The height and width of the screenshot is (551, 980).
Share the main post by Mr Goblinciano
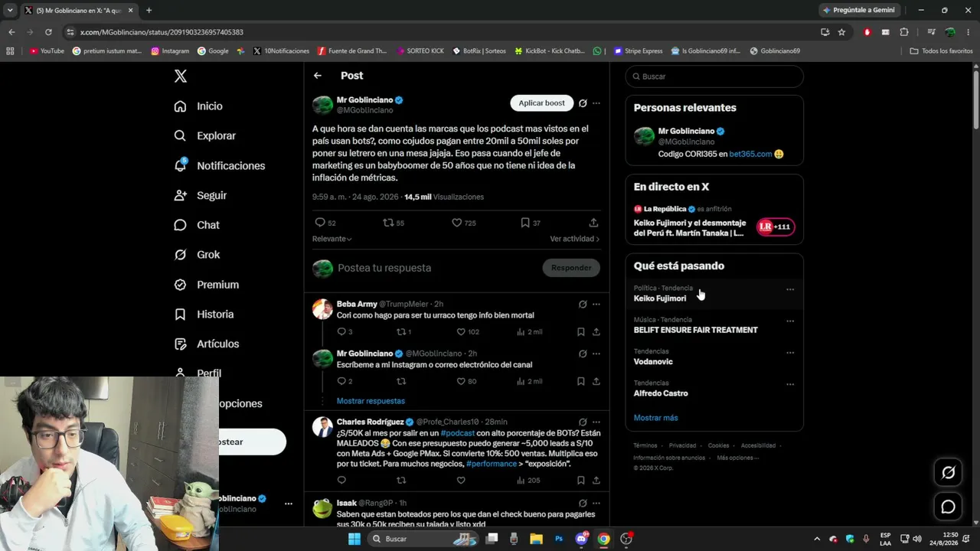tap(593, 223)
